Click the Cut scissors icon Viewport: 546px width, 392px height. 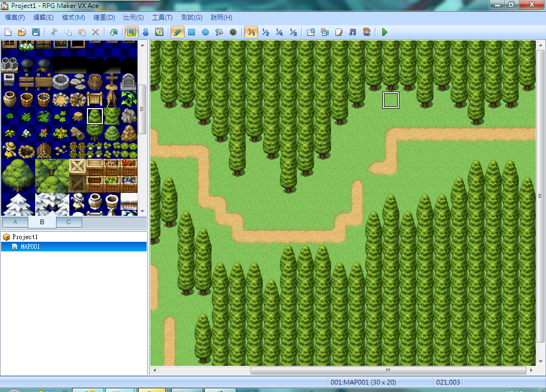[54, 32]
